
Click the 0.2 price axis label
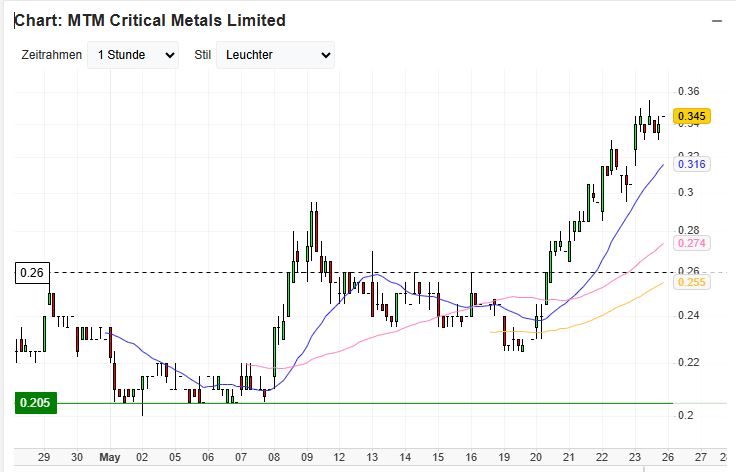pos(686,415)
